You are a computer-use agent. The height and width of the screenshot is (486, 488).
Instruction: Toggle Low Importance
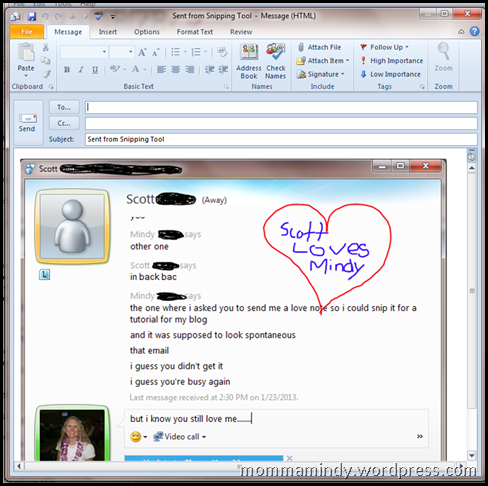pyautogui.click(x=390, y=74)
